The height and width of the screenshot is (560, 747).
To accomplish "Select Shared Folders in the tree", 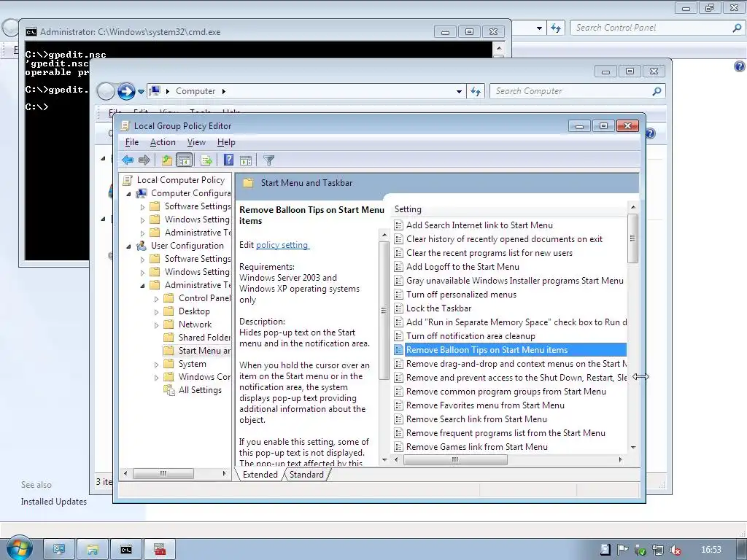I will tap(204, 337).
